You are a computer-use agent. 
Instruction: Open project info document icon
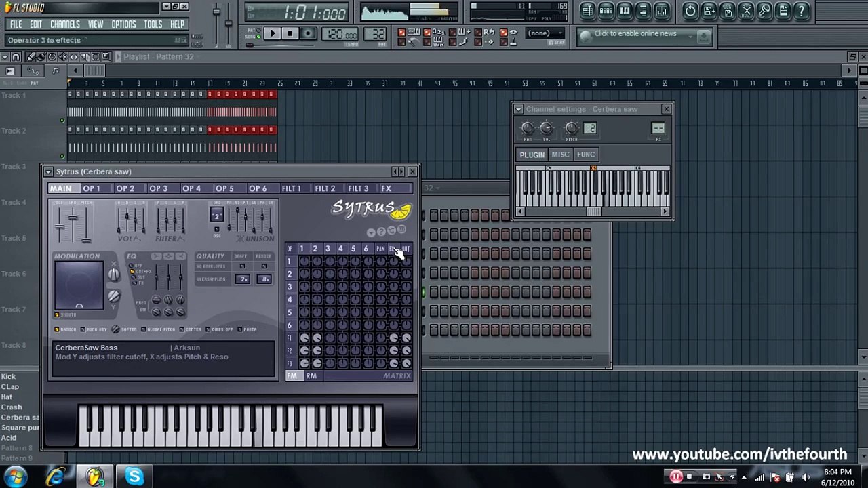(783, 10)
